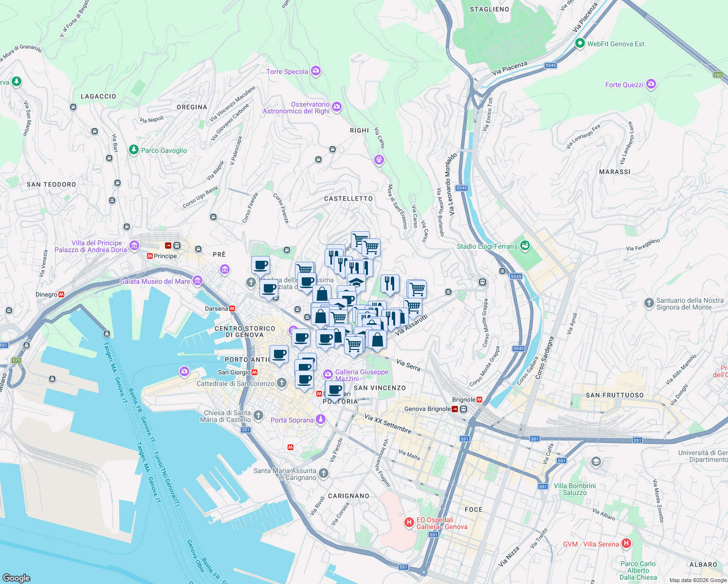
Task: Click the Corso Sardegna street label
Action: pyautogui.click(x=545, y=358)
